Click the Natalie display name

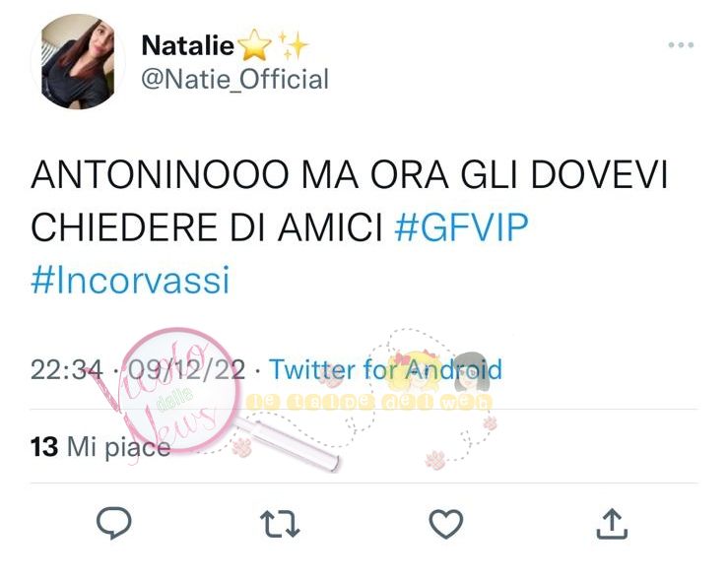[x=187, y=45]
